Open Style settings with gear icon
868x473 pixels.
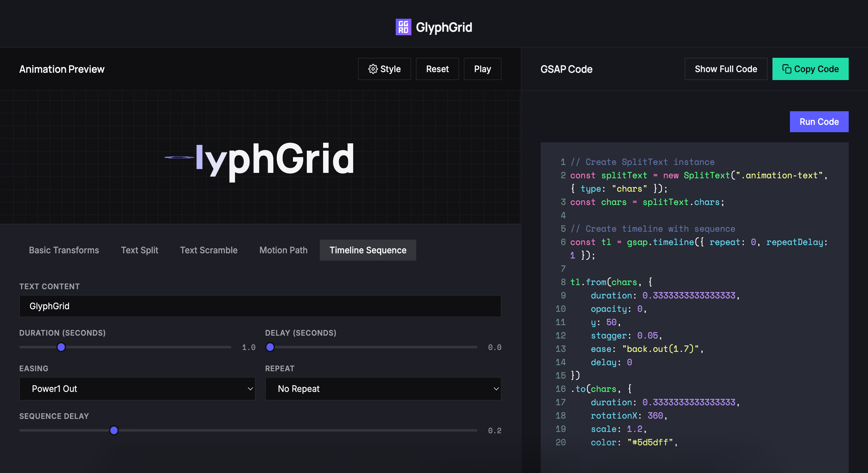(x=384, y=69)
